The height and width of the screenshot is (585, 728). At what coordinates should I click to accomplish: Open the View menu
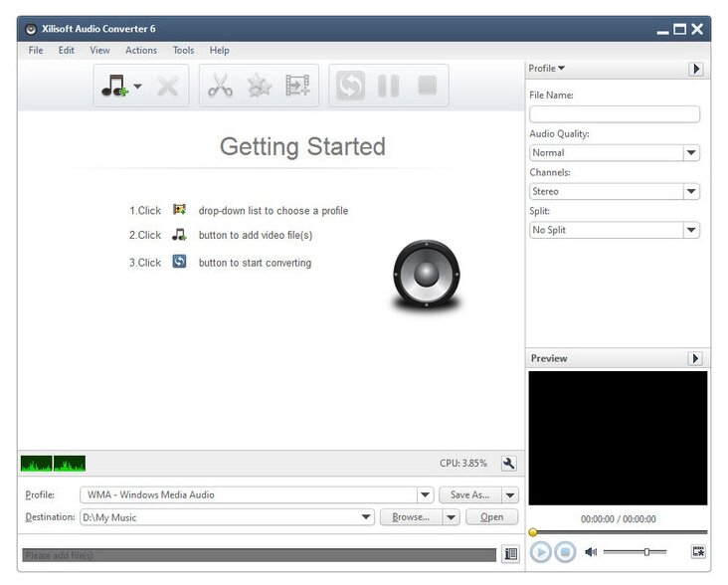pos(99,50)
